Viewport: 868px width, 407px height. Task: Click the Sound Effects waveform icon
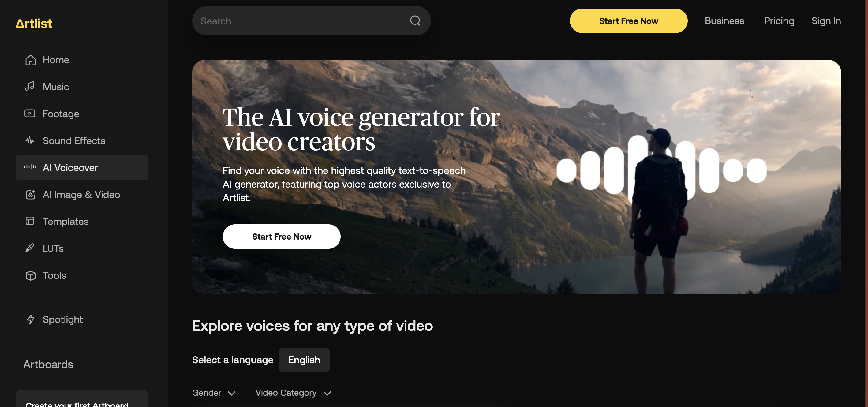[x=30, y=140]
